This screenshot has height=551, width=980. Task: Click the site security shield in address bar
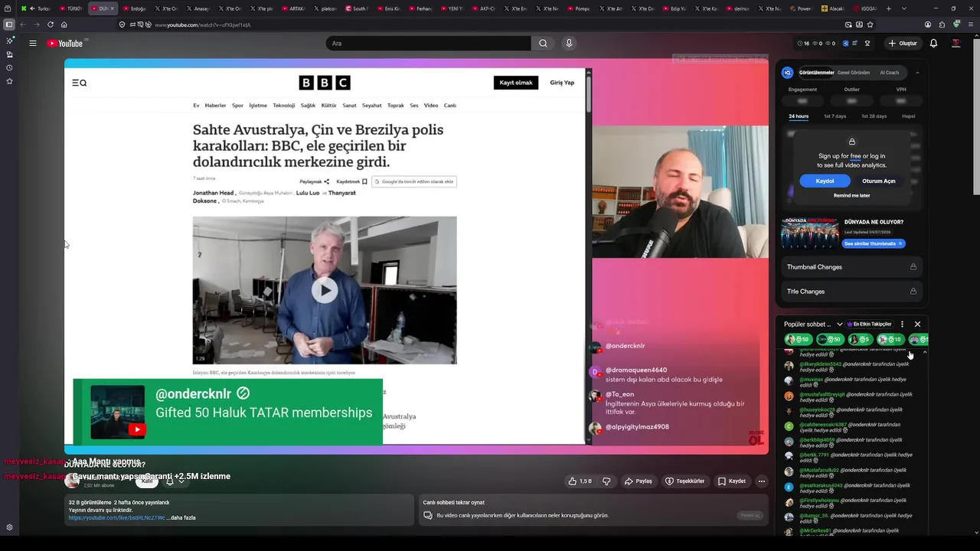click(x=122, y=24)
